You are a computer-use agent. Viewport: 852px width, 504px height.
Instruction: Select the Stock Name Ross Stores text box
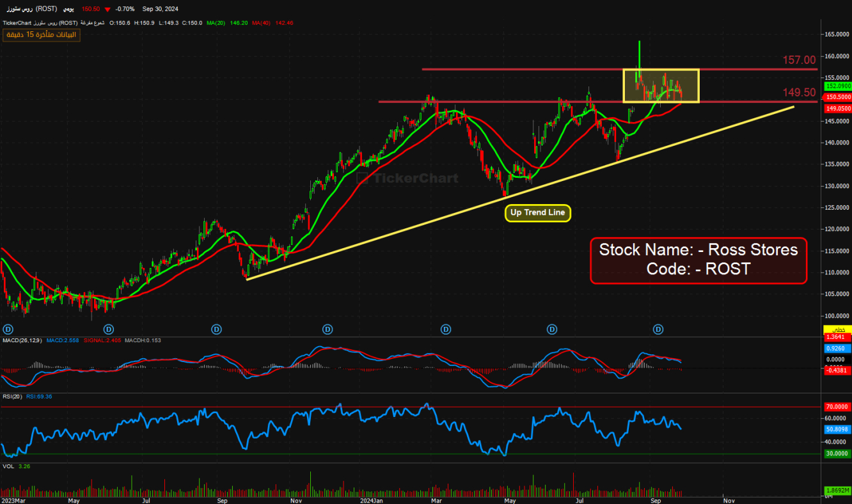(x=698, y=260)
